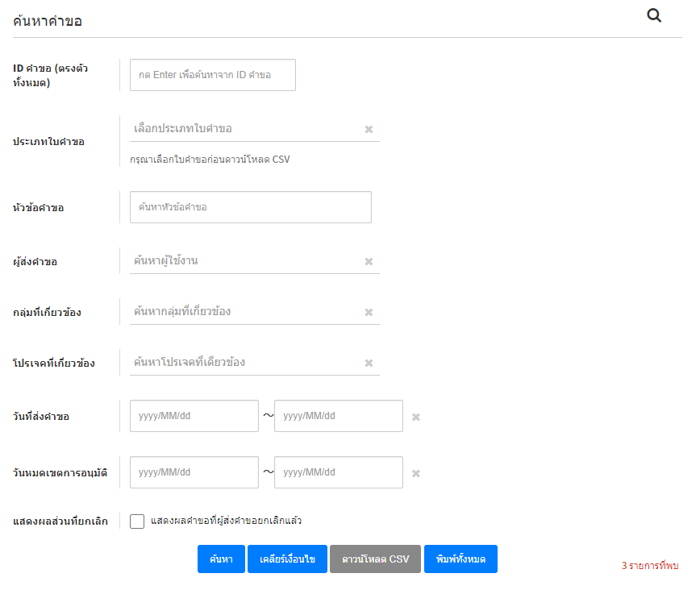Click the เคลียร์เงื่อนไข button

click(288, 559)
